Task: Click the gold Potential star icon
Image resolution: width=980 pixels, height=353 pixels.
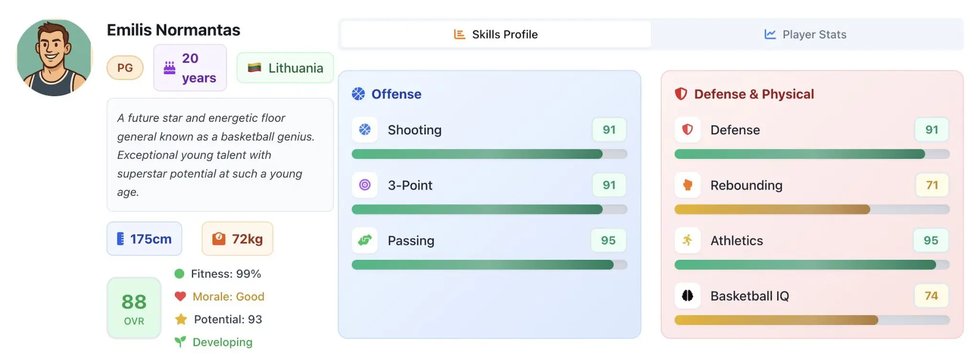Action: [181, 319]
